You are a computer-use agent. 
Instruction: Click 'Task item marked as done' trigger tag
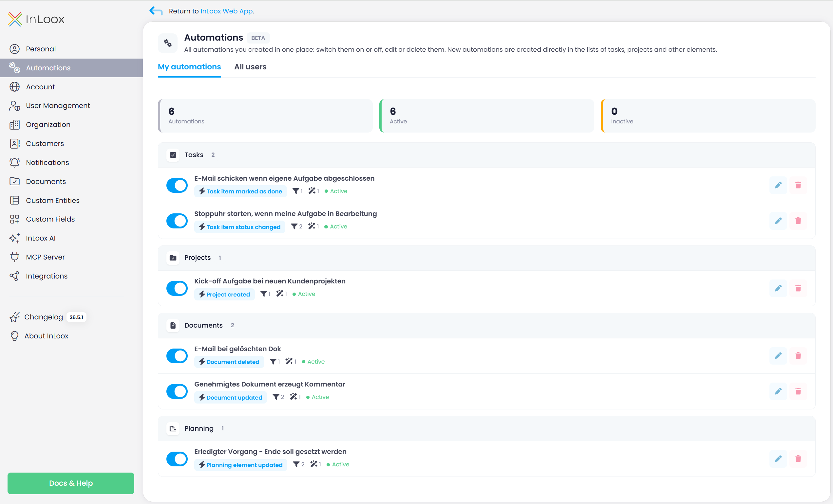[240, 191]
